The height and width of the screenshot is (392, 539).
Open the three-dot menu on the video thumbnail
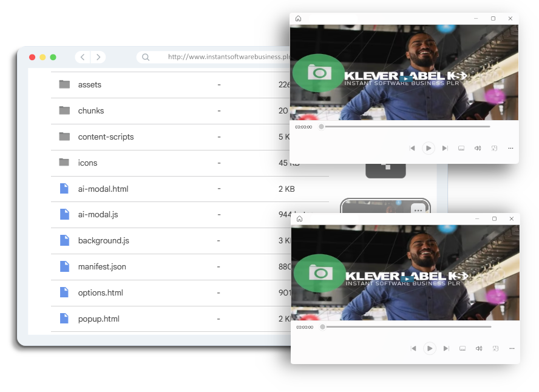[x=417, y=209]
